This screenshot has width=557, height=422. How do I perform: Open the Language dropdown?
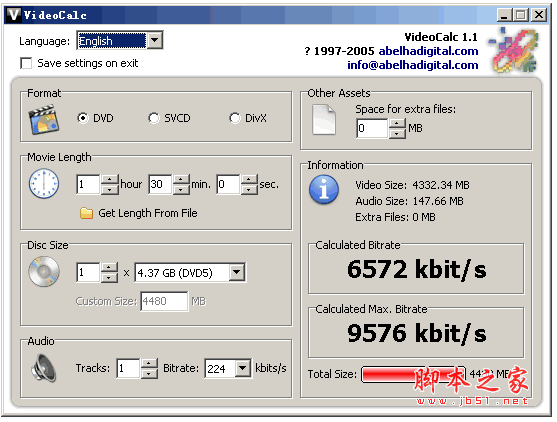155,40
